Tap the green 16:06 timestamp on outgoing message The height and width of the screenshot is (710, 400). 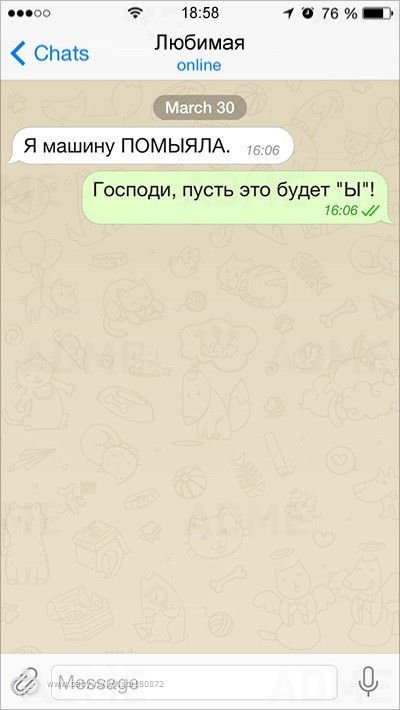[341, 210]
